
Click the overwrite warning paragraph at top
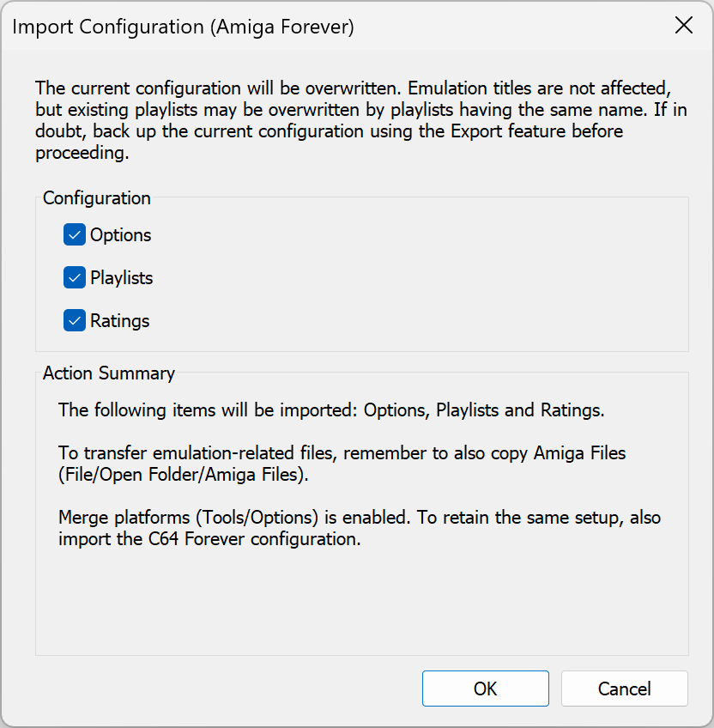point(360,120)
